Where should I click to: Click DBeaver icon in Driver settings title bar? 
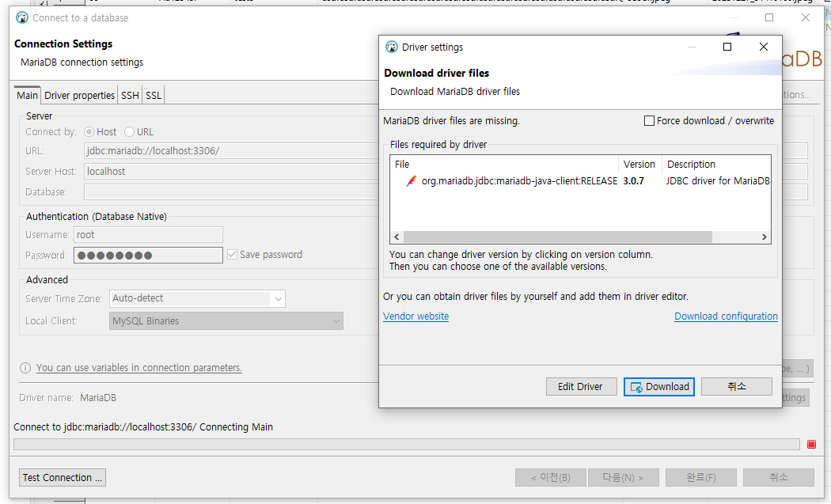(392, 47)
